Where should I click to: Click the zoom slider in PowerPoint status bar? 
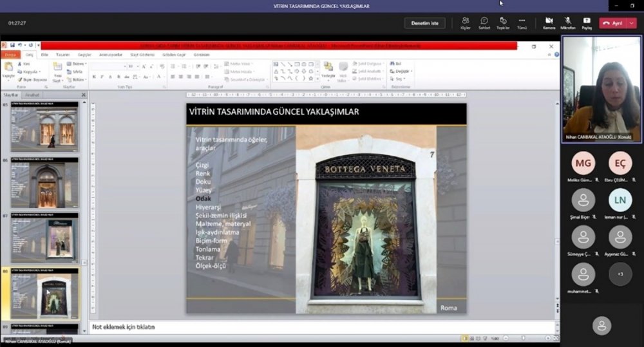524,339
